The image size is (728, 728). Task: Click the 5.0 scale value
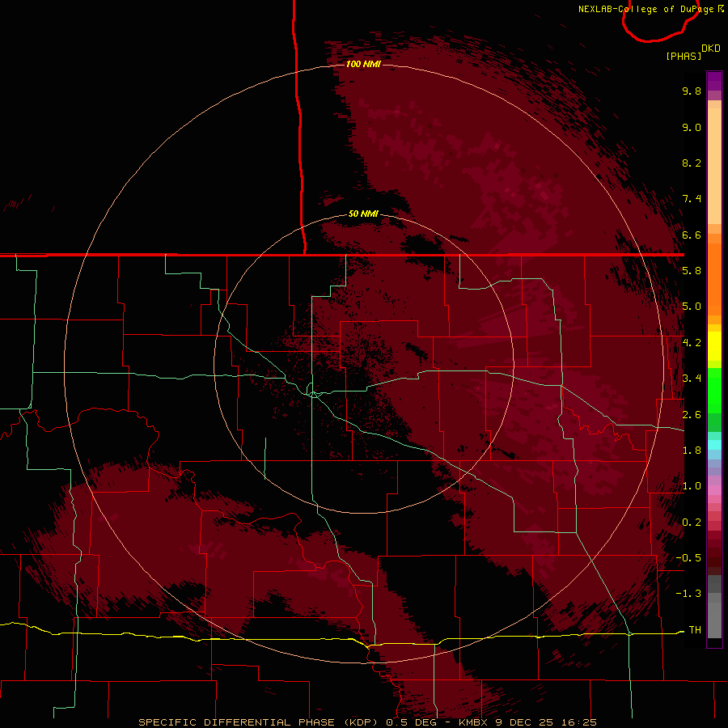[x=692, y=307]
